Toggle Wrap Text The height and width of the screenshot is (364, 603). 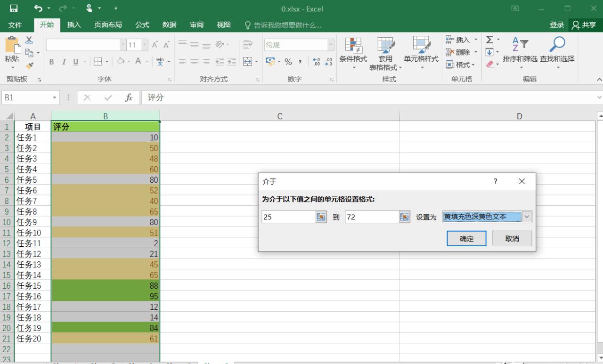(x=248, y=45)
